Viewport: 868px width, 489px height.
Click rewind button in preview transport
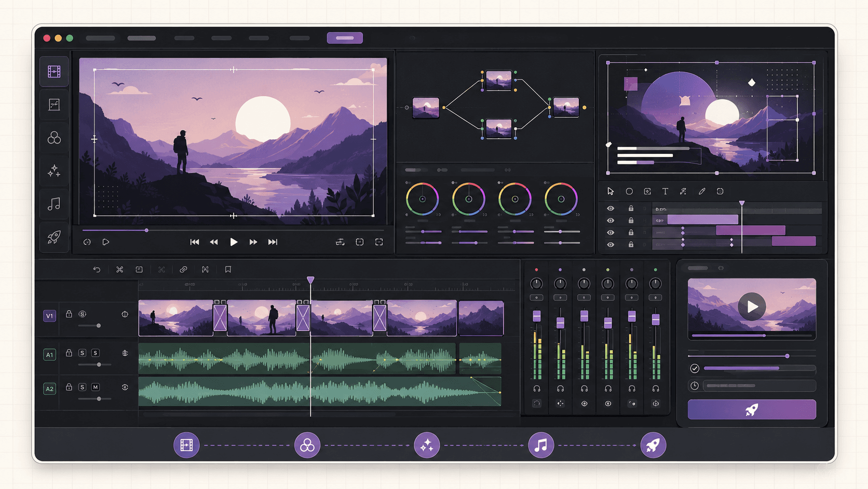tap(214, 242)
